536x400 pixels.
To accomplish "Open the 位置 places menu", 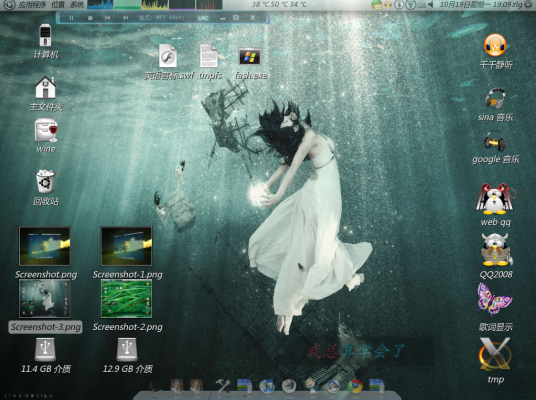I will coord(58,4).
